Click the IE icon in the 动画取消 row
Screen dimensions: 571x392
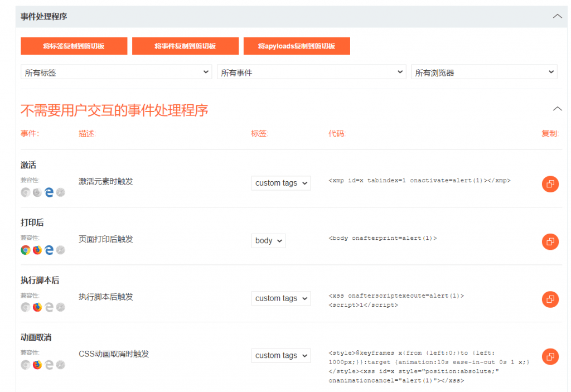tap(49, 365)
